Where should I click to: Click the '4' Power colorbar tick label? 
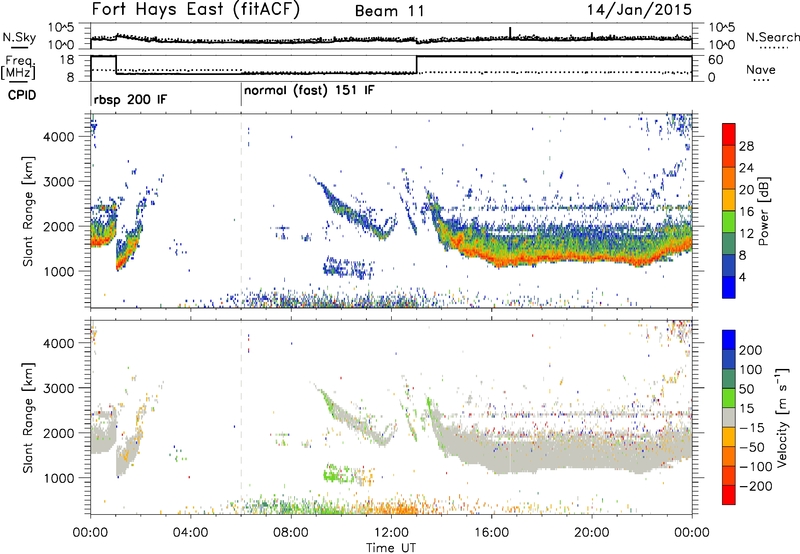tap(742, 277)
